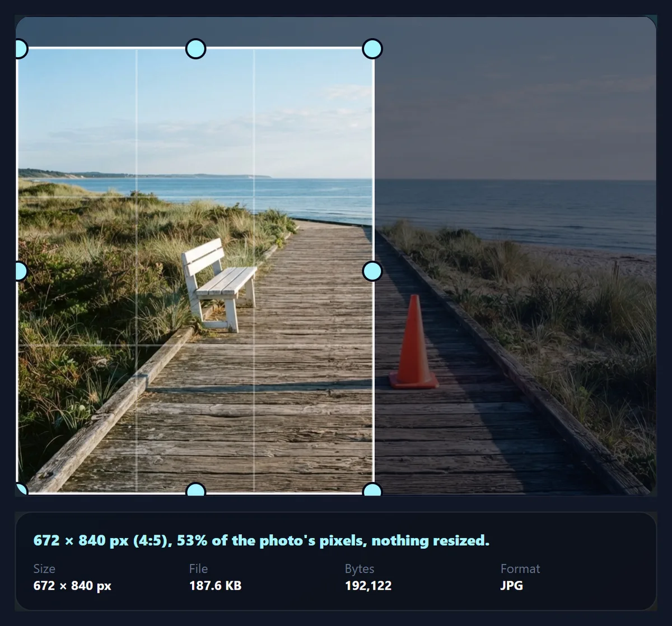Click the Format value 'JPG'
Screen dimensions: 672x626
pos(511,586)
